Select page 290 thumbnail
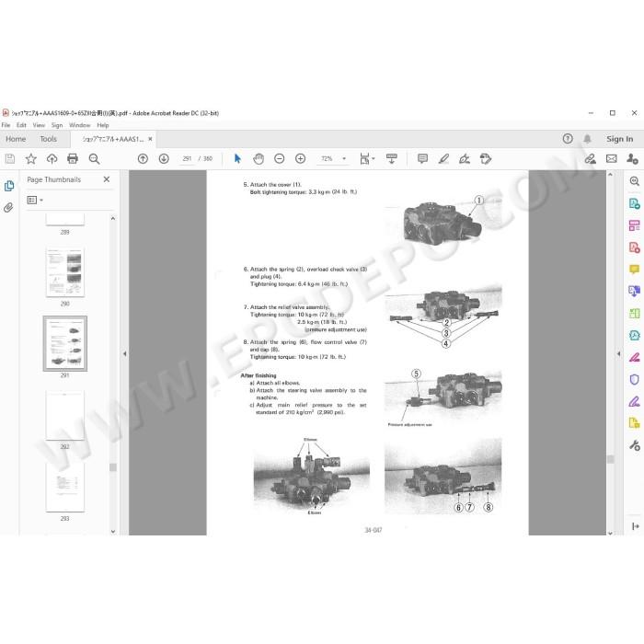This screenshot has width=644, height=644. (x=65, y=272)
